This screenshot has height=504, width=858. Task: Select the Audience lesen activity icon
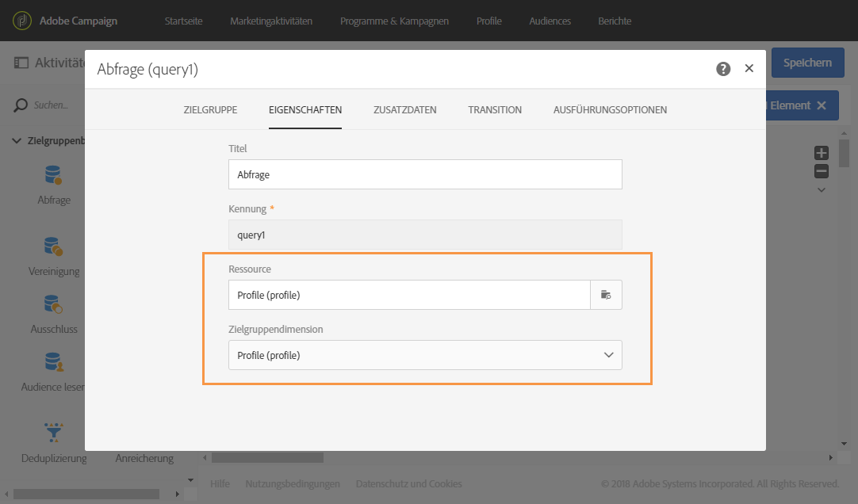pos(53,363)
